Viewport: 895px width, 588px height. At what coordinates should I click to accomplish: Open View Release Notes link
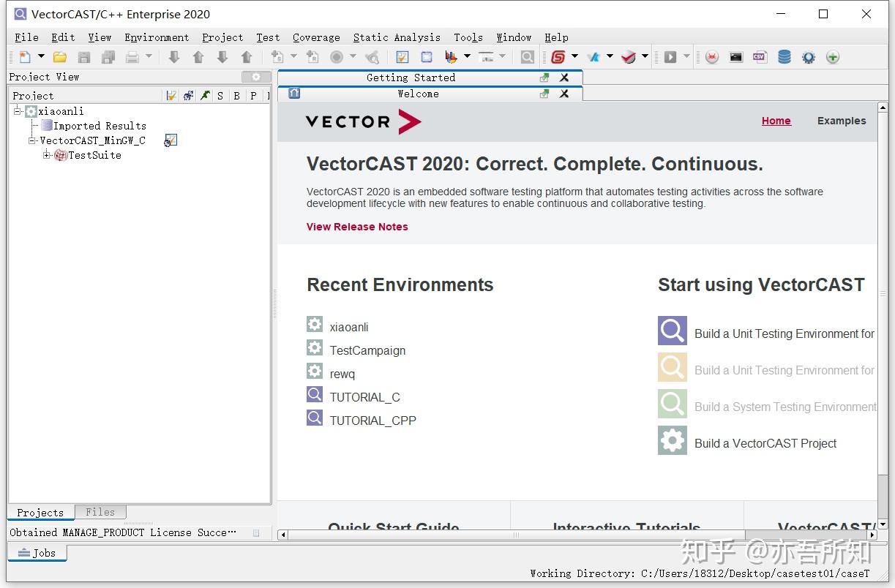357,227
